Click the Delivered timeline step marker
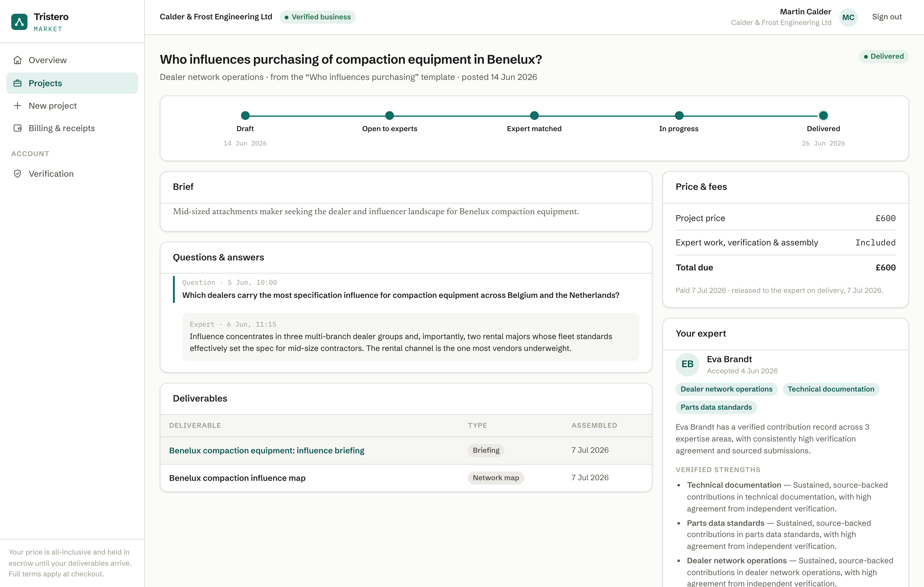The height and width of the screenshot is (587, 924). (823, 115)
